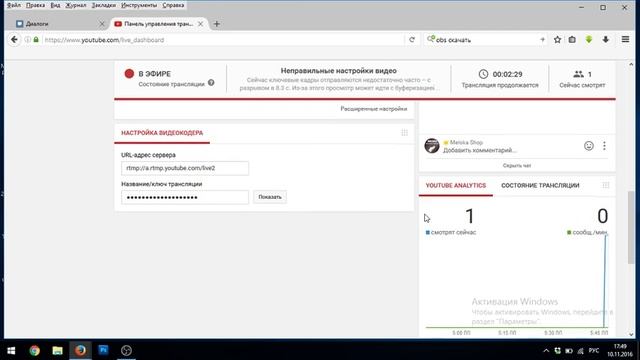Open OBS Studio from the taskbar

(x=126, y=350)
